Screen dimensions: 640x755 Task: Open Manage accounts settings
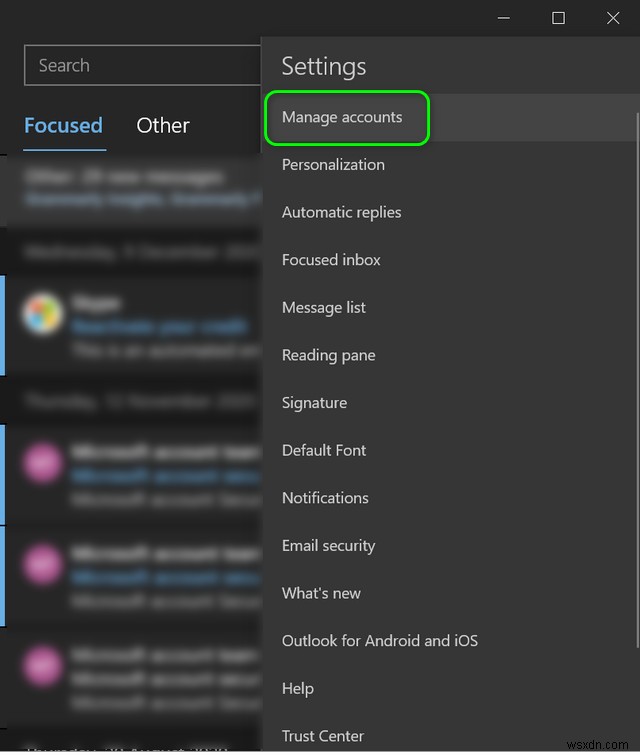click(x=342, y=117)
